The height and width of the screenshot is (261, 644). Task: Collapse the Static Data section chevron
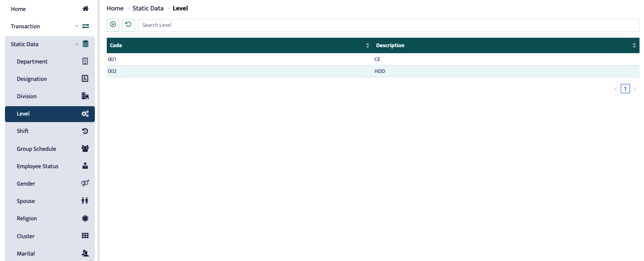(76, 44)
